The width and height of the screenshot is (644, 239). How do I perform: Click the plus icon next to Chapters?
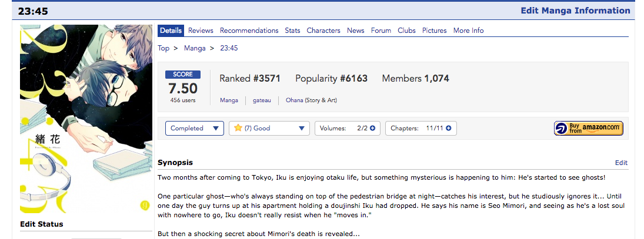pyautogui.click(x=449, y=128)
